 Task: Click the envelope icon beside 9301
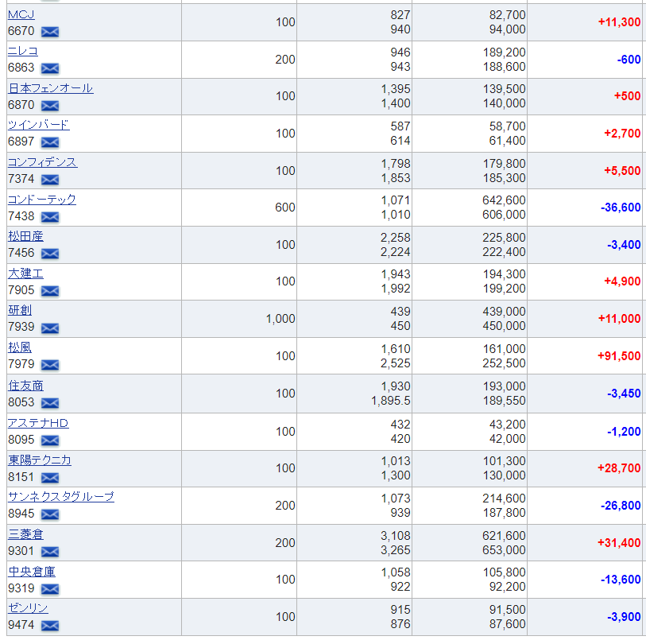(50, 551)
